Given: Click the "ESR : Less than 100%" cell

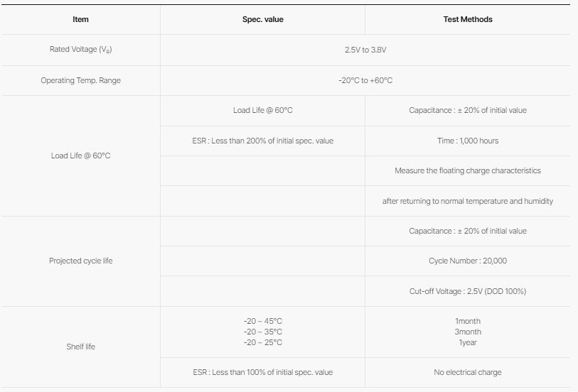Looking at the screenshot, I should 262,372.
